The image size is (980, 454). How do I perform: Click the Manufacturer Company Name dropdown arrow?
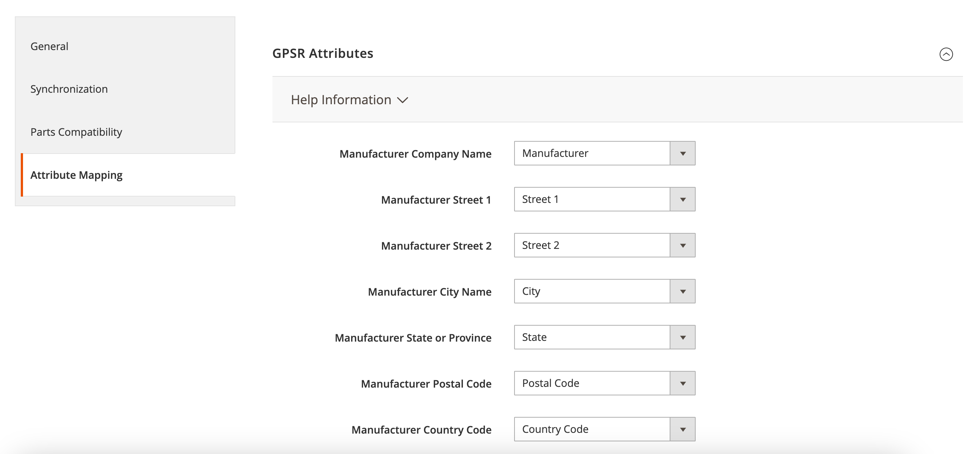pos(683,153)
